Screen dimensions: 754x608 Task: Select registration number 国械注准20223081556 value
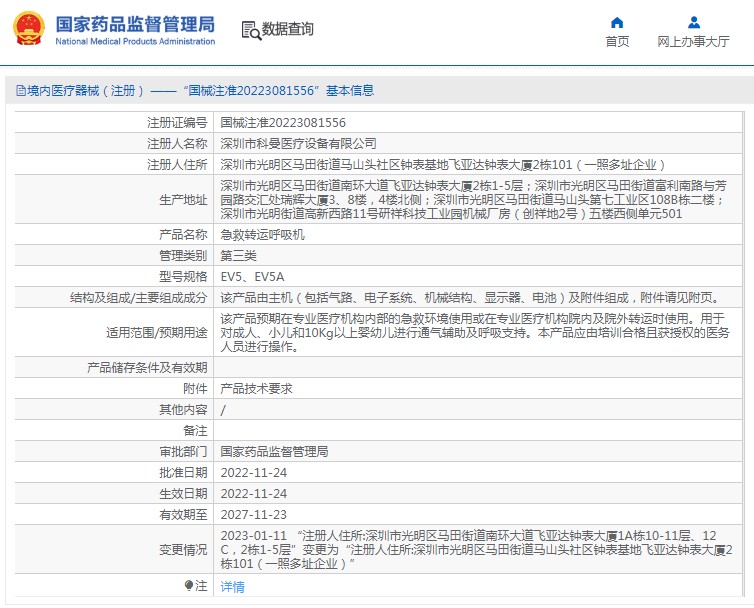point(283,123)
